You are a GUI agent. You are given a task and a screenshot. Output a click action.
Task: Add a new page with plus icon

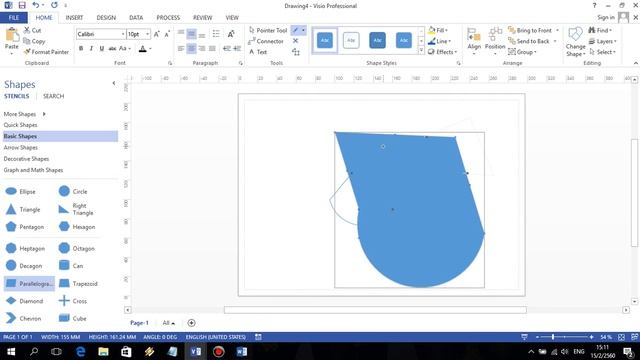[x=191, y=323]
